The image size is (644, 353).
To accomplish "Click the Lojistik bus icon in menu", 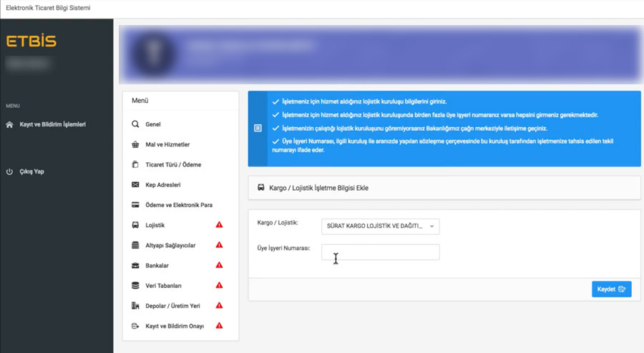I will point(135,225).
